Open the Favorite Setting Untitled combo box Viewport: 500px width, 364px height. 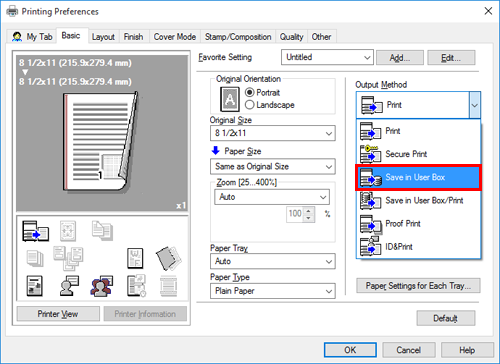click(327, 57)
